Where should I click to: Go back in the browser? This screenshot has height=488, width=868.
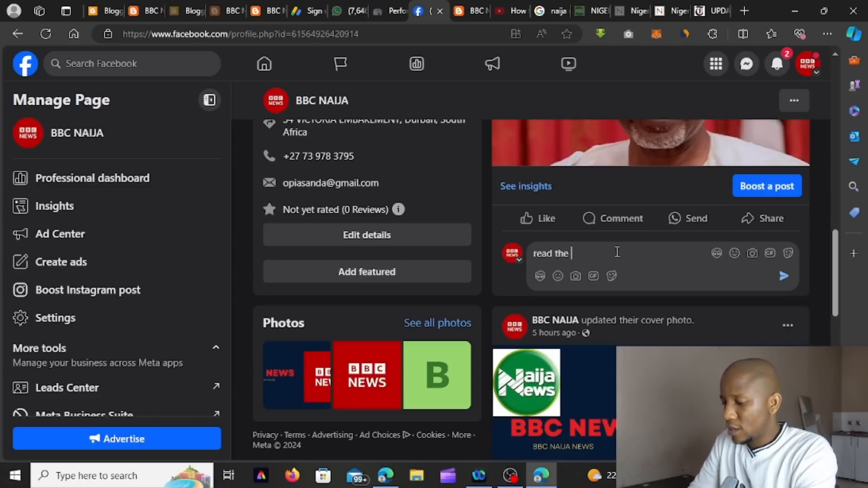point(18,34)
